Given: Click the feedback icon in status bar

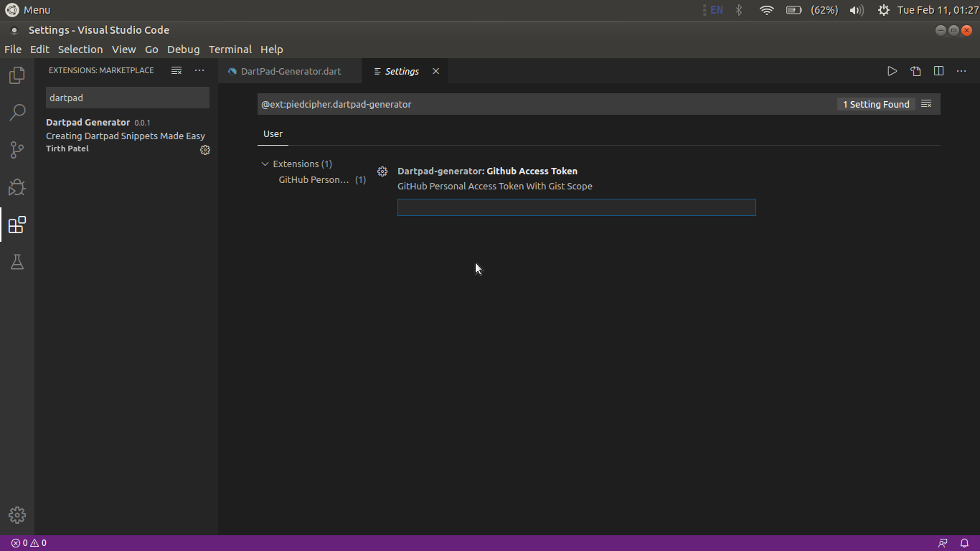Looking at the screenshot, I should [x=943, y=543].
